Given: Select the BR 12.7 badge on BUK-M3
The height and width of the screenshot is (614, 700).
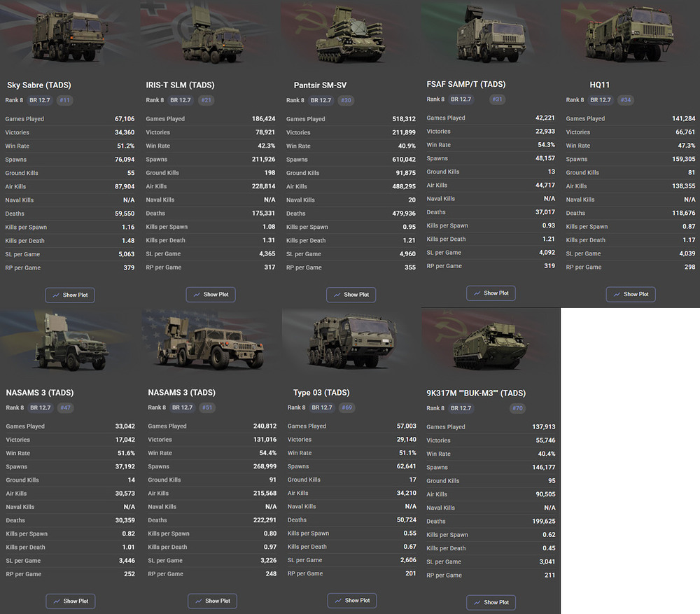Looking at the screenshot, I should 461,408.
